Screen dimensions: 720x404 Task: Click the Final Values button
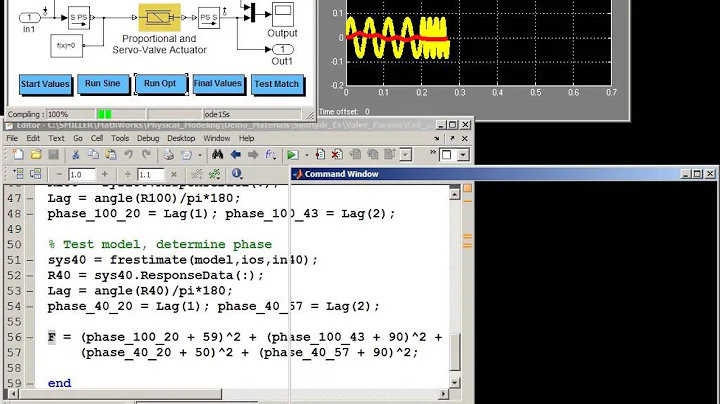click(x=218, y=84)
